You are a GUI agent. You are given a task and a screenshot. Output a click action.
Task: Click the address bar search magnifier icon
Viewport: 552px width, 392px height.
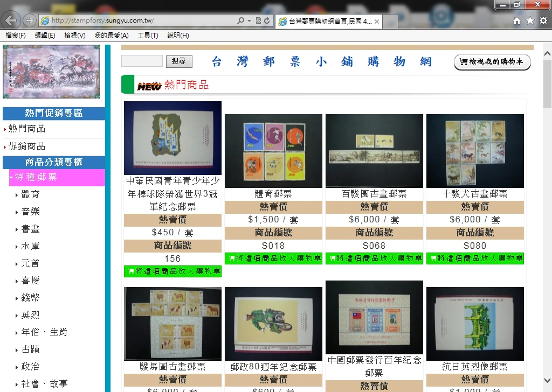tap(240, 21)
